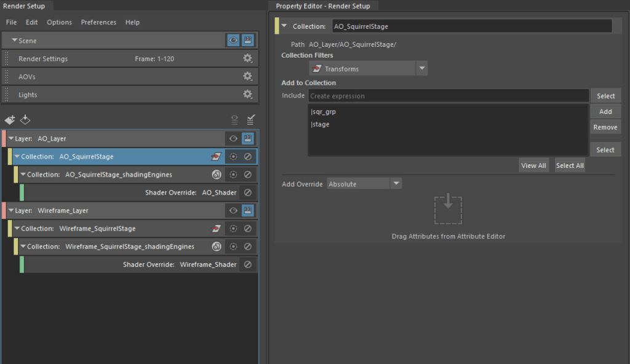Click the import render setup icon
This screenshot has height=364, width=630.
25,120
